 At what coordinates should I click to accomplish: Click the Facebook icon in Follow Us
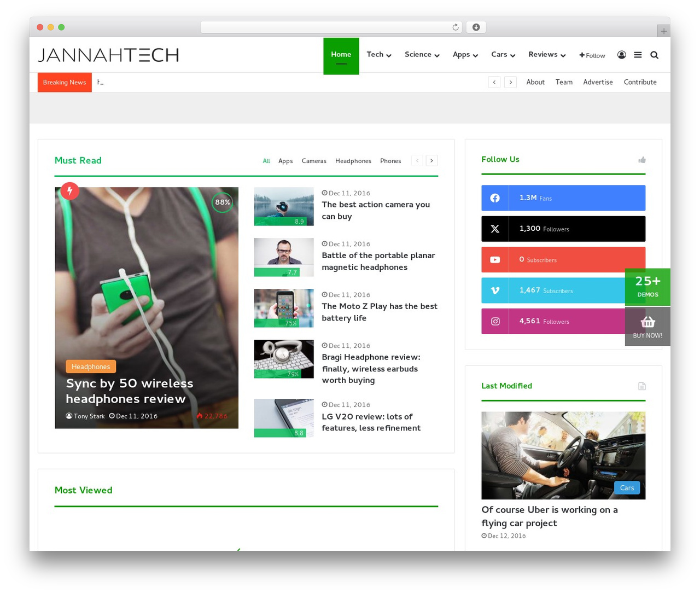495,198
